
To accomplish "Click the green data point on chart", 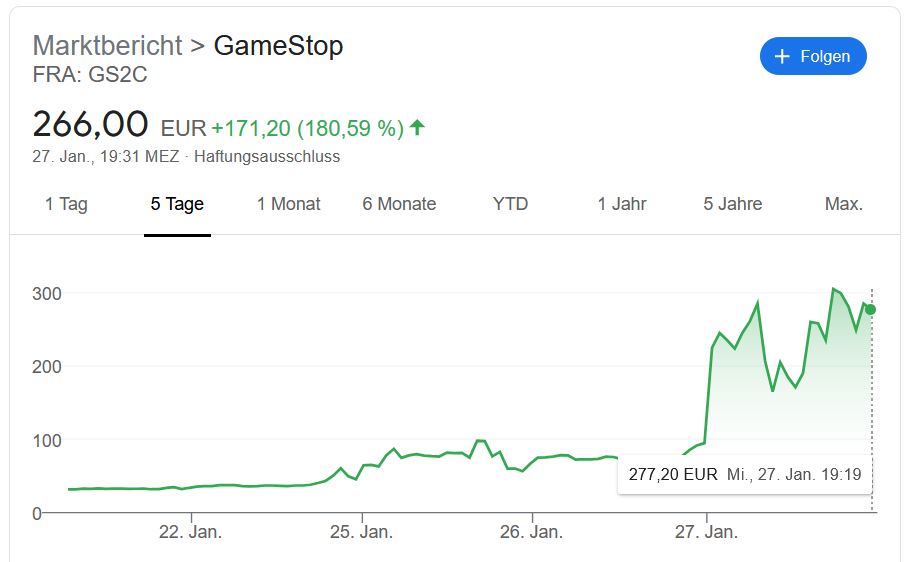I will pos(871,309).
